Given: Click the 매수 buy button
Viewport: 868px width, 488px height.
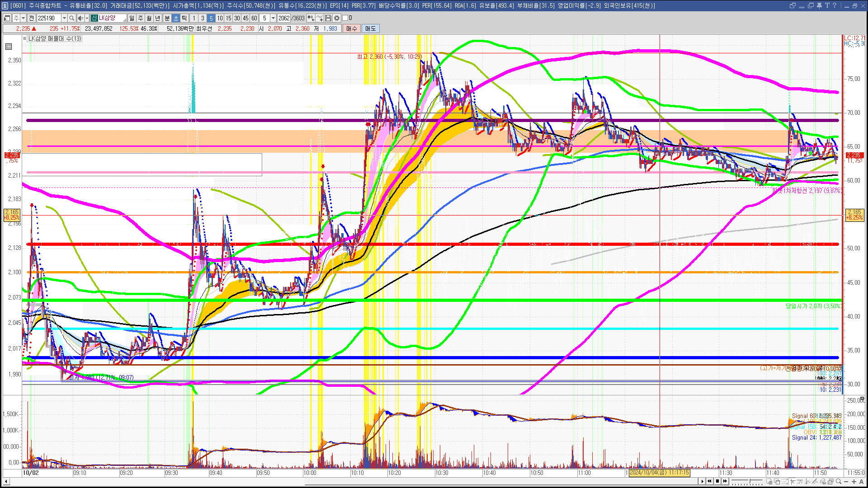Looking at the screenshot, I should [352, 28].
